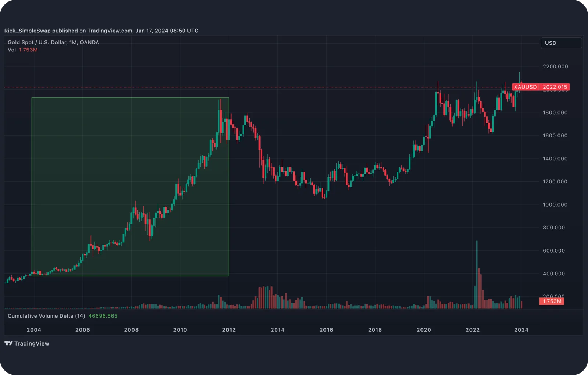Screen dimensions: 588x375
Task: Click the 2024 label on time axis
Action: click(521, 330)
